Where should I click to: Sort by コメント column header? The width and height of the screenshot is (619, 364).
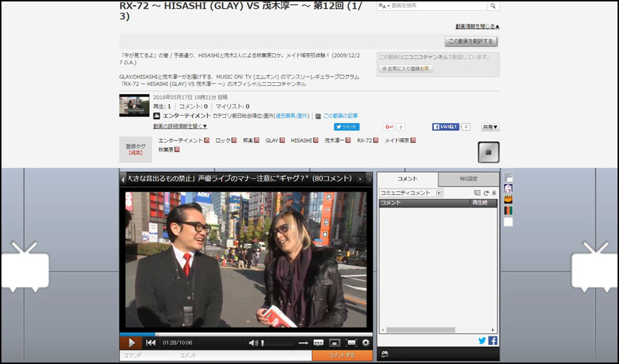tap(425, 203)
